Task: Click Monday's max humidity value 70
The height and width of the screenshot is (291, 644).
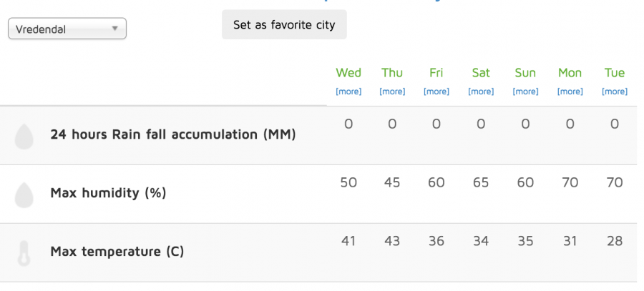Action: click(x=570, y=182)
